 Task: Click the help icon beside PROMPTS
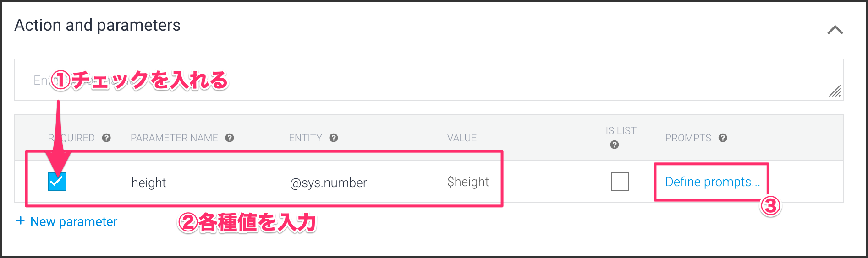point(723,138)
